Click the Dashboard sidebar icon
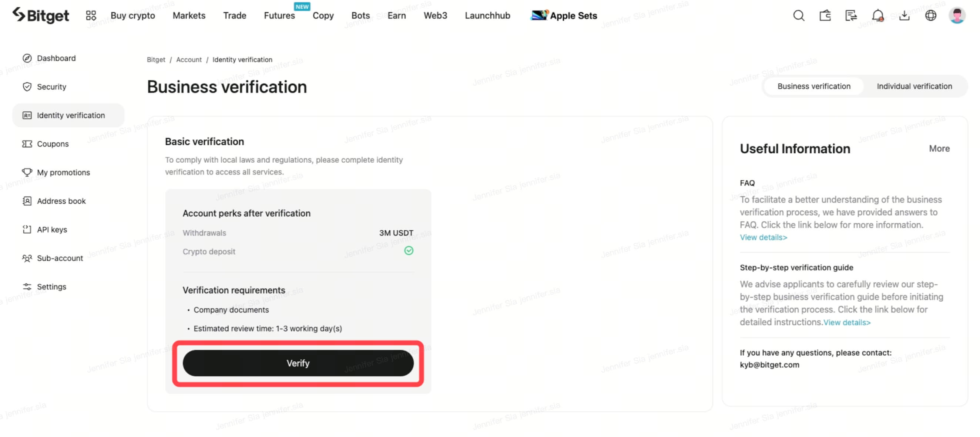 pyautogui.click(x=26, y=57)
